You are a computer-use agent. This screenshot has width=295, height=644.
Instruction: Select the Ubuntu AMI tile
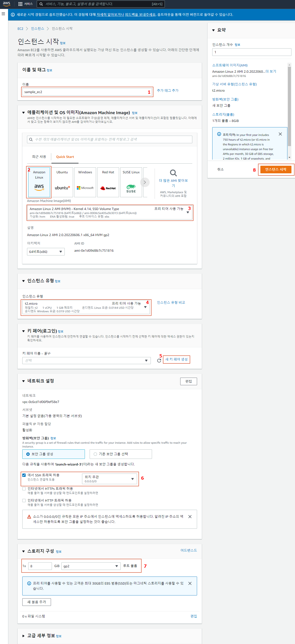(62, 182)
